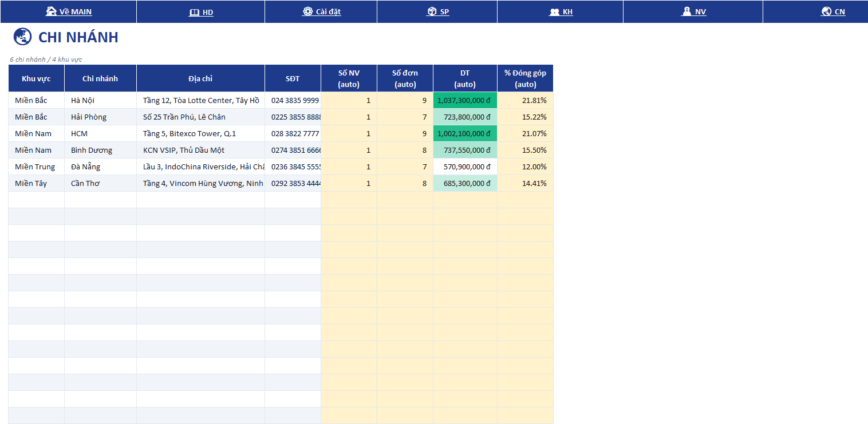This screenshot has width=868, height=424.
Task: Click the 21.07% contribution cell
Action: coord(525,133)
